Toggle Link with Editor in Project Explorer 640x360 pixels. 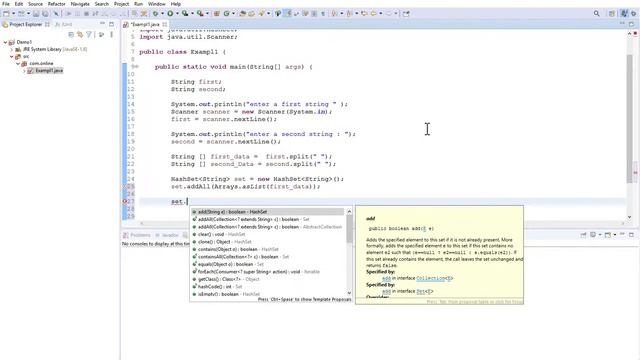click(x=80, y=35)
